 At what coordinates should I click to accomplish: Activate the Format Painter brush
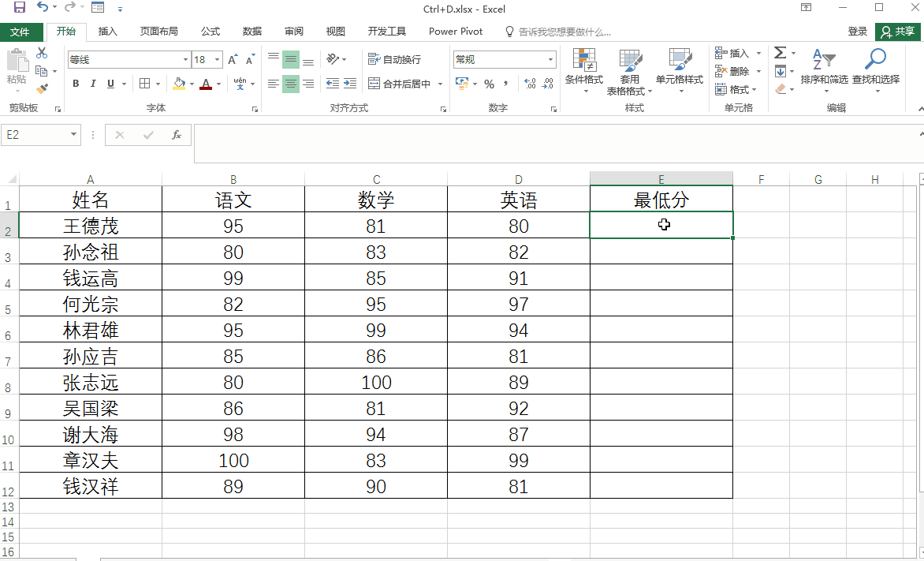pos(41,89)
